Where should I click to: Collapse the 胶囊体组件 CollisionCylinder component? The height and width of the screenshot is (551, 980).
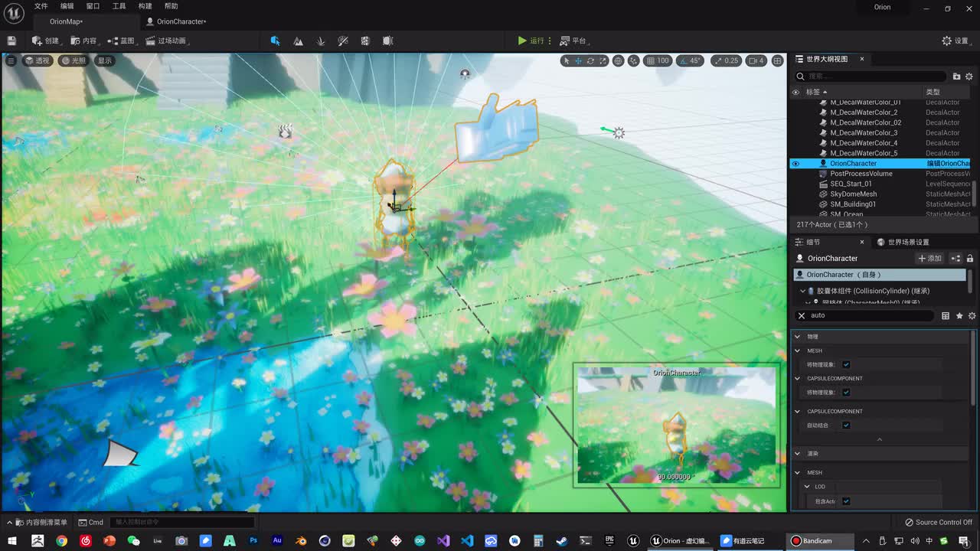coord(802,291)
